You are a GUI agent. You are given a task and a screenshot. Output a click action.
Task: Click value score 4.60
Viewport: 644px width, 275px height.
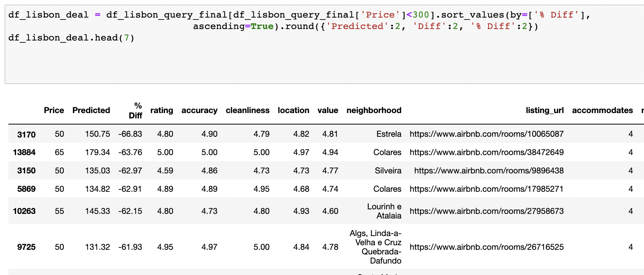(x=330, y=211)
